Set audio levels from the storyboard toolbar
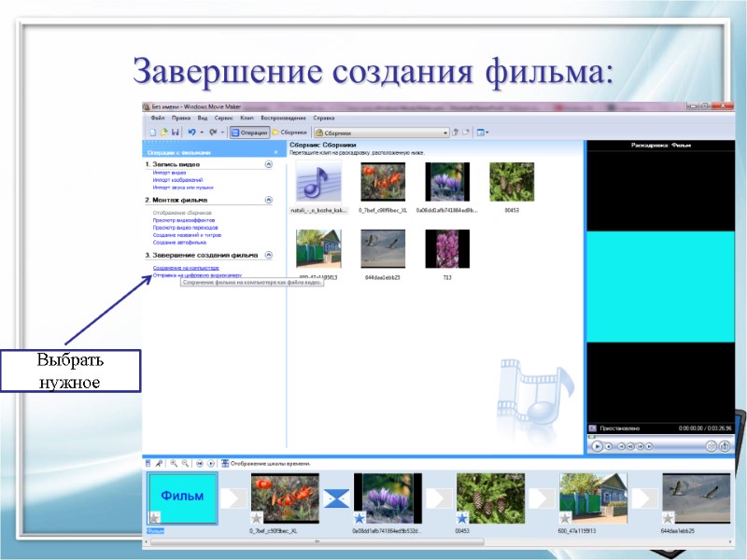747x560 pixels. pos(148,463)
